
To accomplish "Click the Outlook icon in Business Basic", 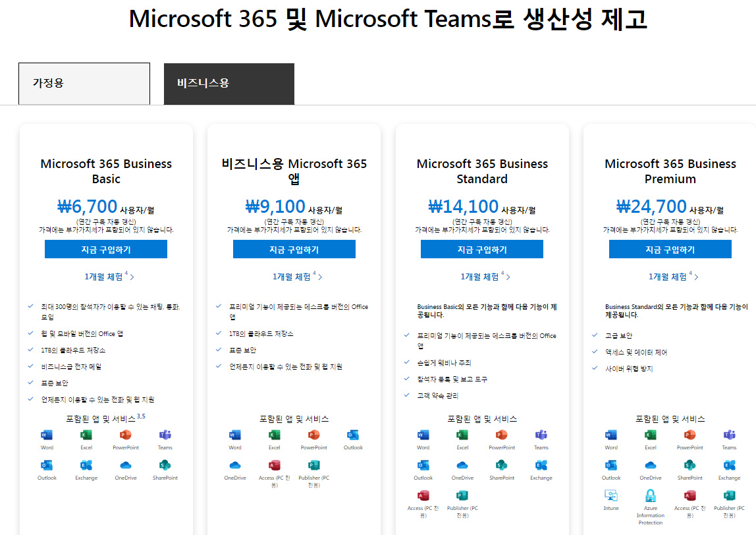I will point(47,466).
